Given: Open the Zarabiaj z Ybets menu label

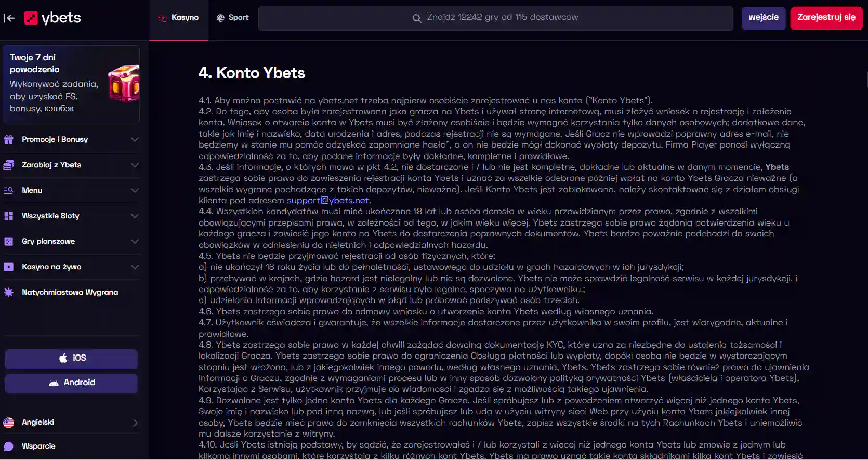Looking at the screenshot, I should click(51, 165).
